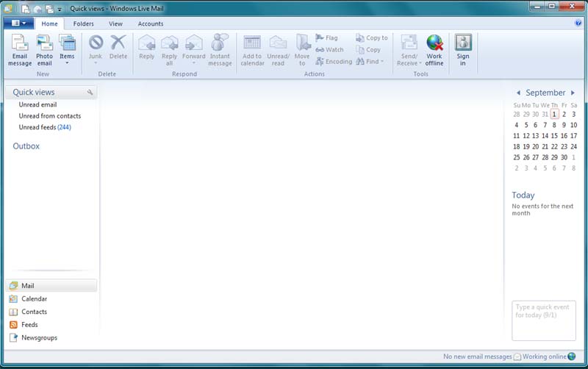Click the Junk dropdown arrow
The height and width of the screenshot is (369, 588).
coord(96,63)
